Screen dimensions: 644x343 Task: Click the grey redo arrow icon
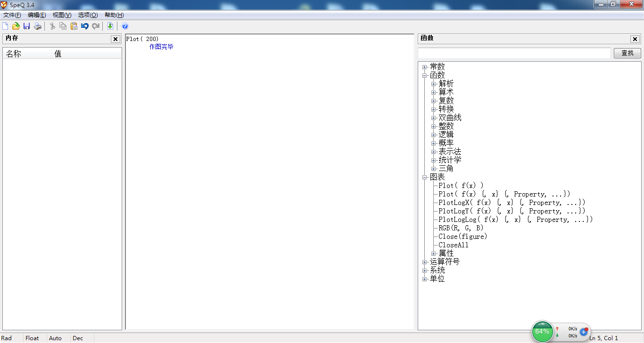click(96, 26)
